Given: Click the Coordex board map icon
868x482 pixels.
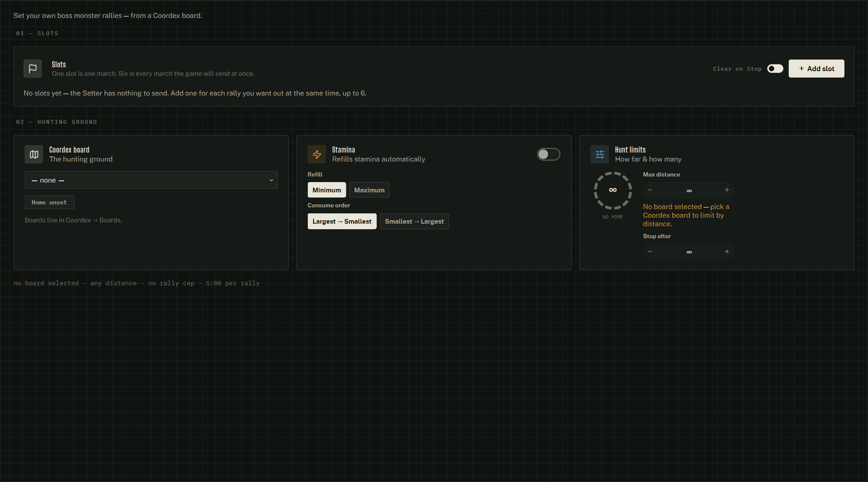Looking at the screenshot, I should (x=34, y=154).
